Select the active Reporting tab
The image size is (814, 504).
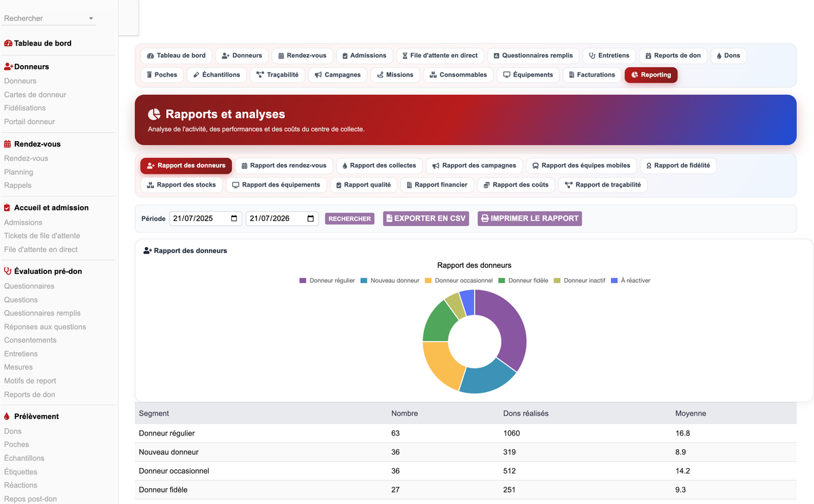pyautogui.click(x=651, y=75)
